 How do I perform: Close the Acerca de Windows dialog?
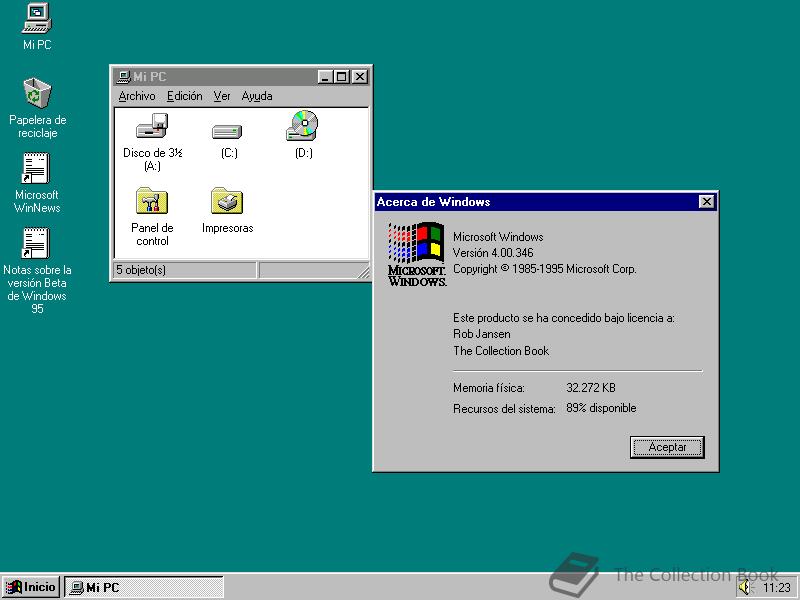pos(706,202)
